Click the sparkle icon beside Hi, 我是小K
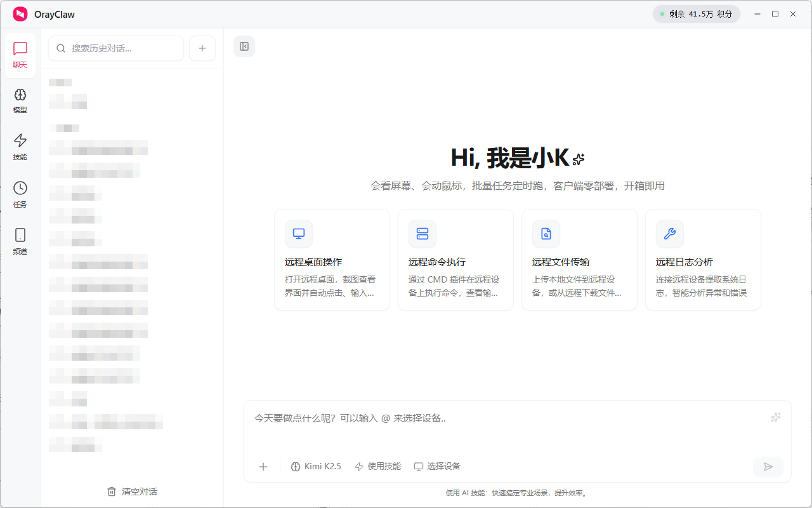812x508 pixels. (578, 159)
